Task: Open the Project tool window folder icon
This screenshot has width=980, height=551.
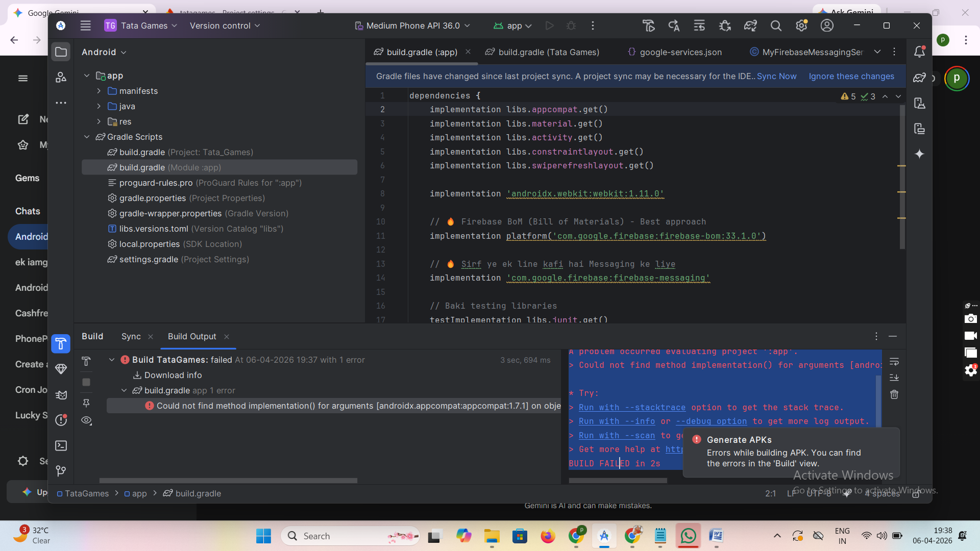Action: pyautogui.click(x=61, y=52)
